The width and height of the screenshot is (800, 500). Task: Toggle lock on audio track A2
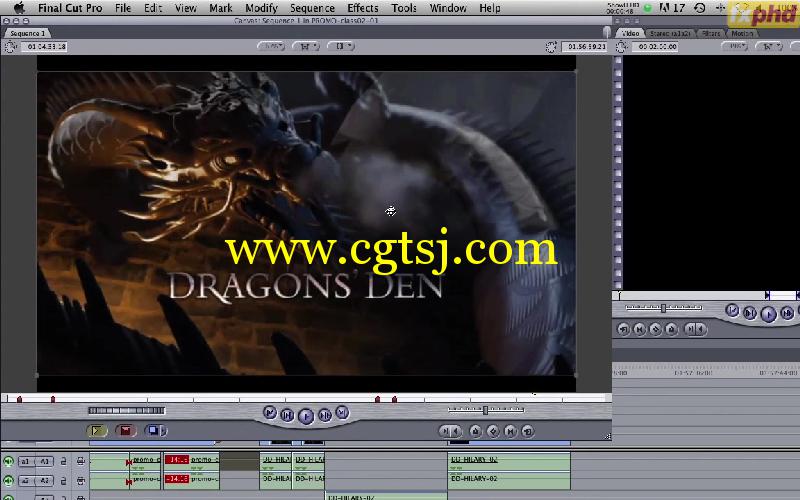(x=63, y=480)
